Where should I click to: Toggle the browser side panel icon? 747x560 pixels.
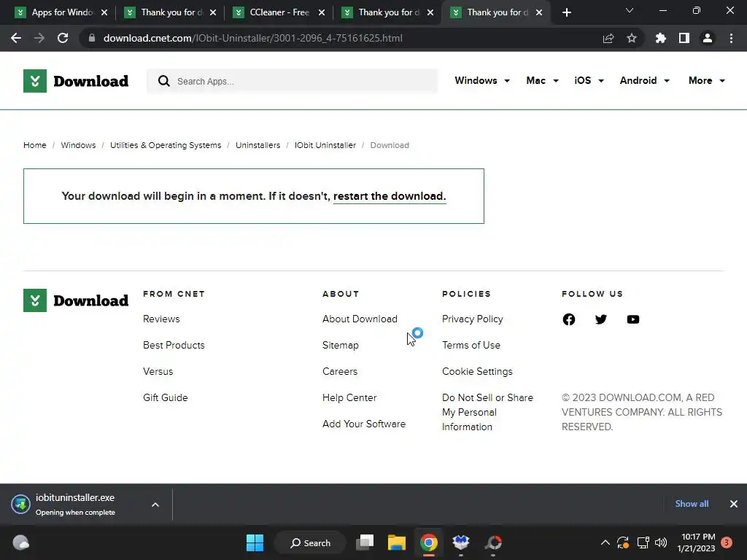tap(684, 38)
